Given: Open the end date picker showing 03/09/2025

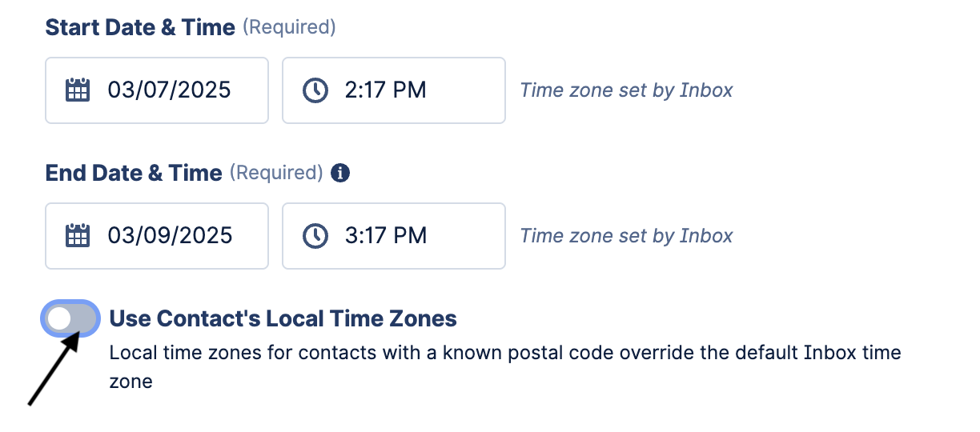Looking at the screenshot, I should pos(157,236).
